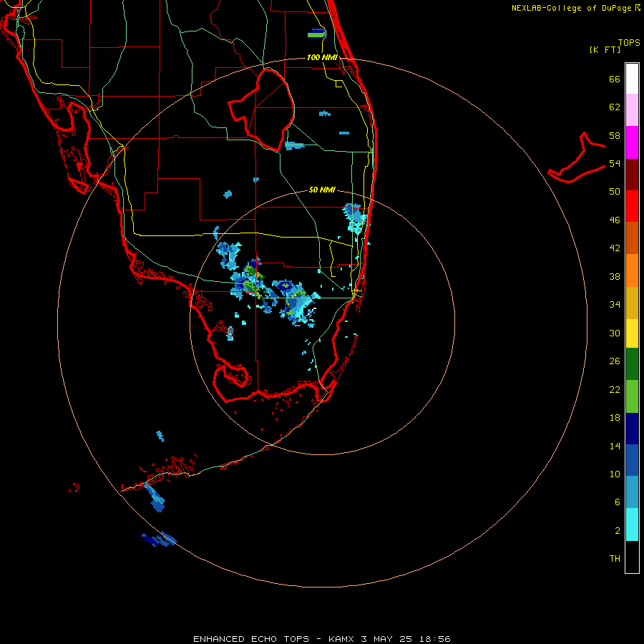Viewport: 644px width, 644px height.
Task: Click the "18" legend value
Action: click(615, 418)
